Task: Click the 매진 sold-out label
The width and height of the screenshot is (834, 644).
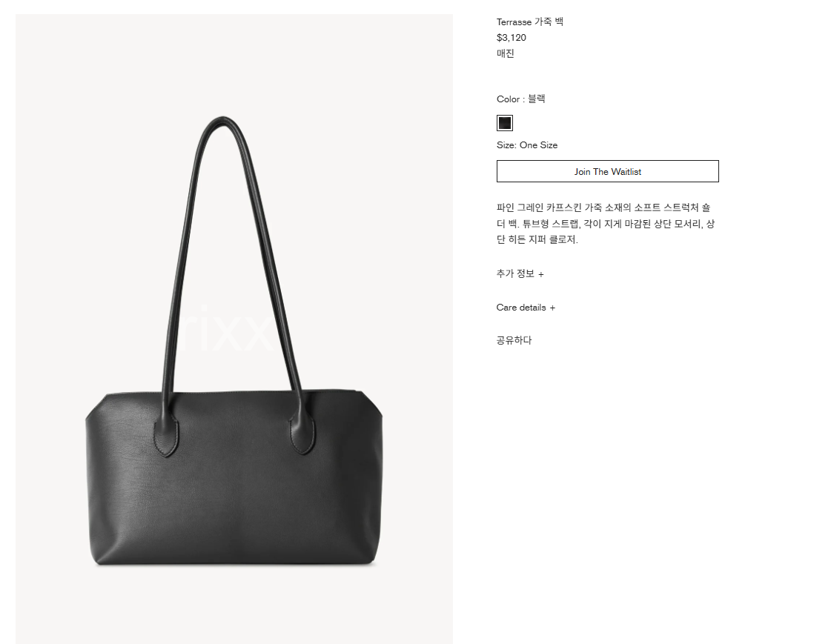Action: 506,53
